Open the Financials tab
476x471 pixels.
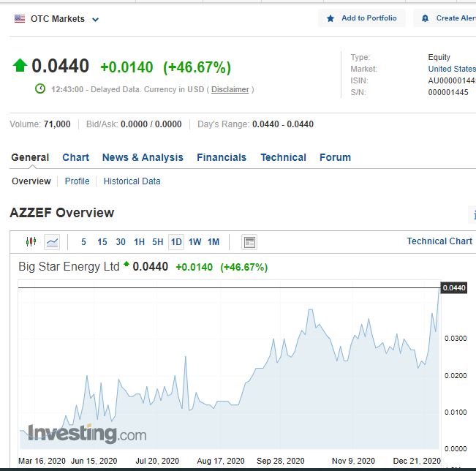(x=222, y=157)
